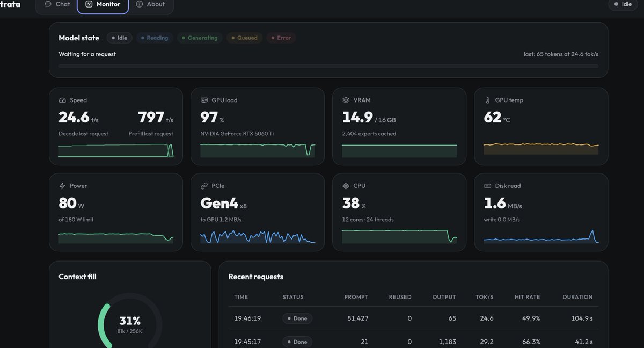Click the Model state progress bar
This screenshot has height=348, width=644.
[x=328, y=66]
